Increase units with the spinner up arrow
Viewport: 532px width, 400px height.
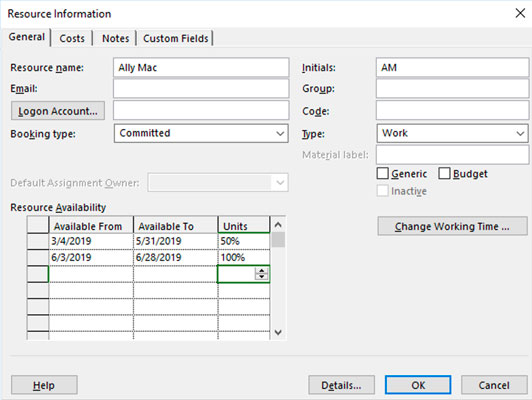click(x=261, y=270)
